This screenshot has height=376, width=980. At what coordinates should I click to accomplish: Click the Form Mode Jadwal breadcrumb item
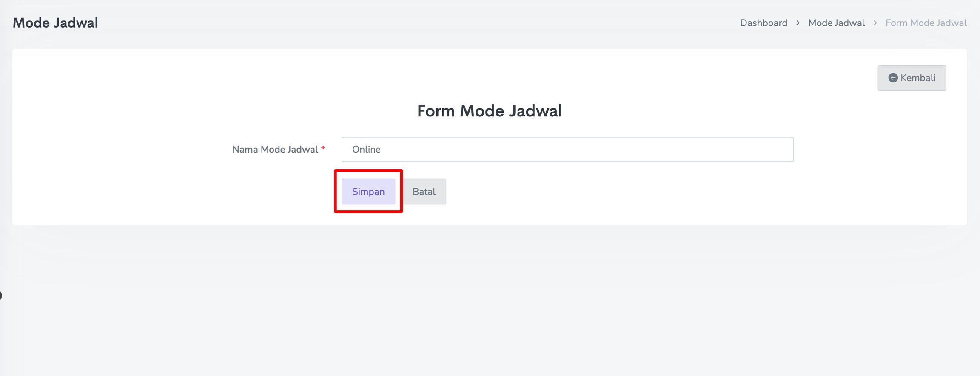[926, 23]
